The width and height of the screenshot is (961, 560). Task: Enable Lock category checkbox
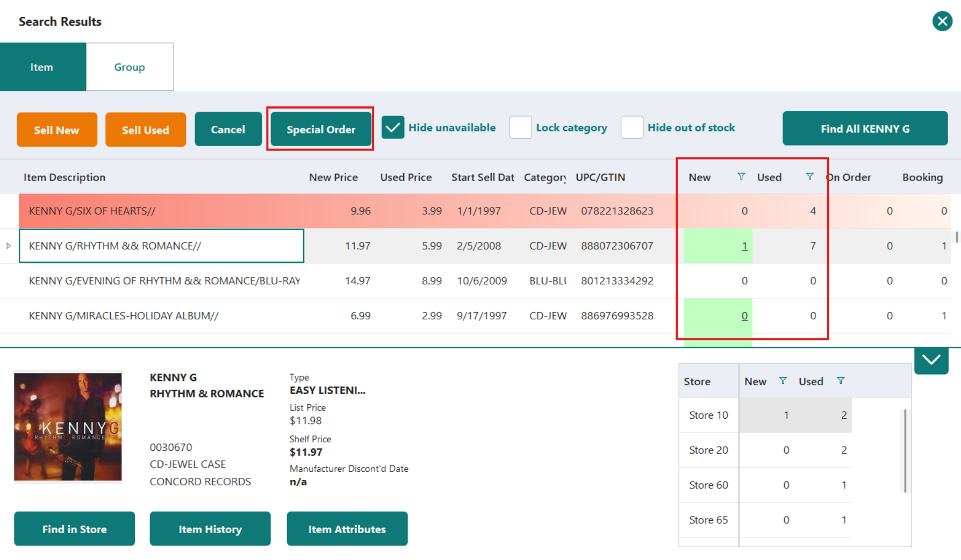tap(520, 128)
